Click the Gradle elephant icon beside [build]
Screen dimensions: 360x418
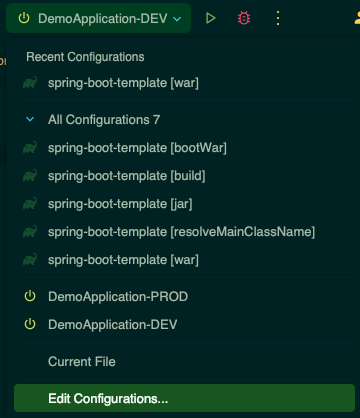tap(30, 176)
